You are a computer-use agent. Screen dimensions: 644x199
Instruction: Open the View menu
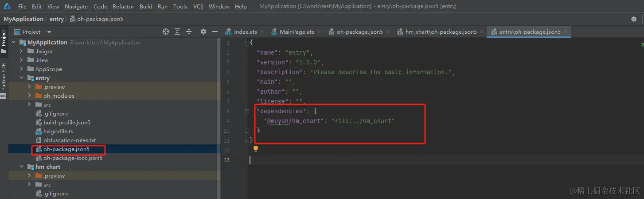53,7
